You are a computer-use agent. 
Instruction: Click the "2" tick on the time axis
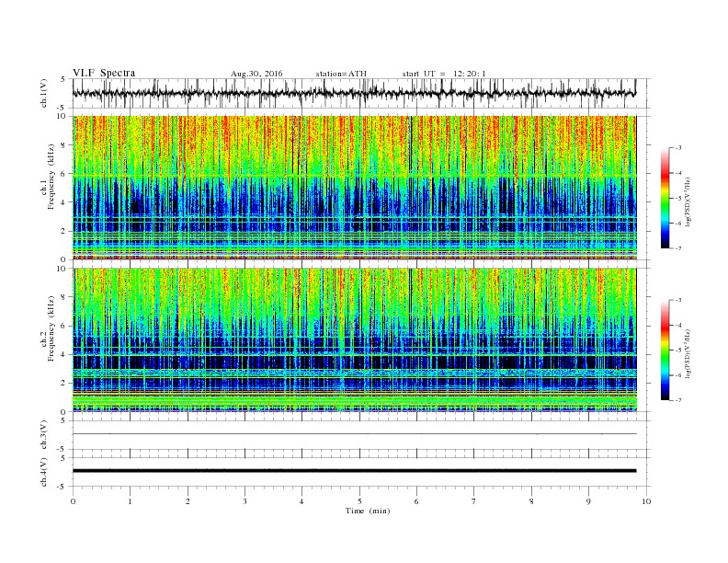188,501
